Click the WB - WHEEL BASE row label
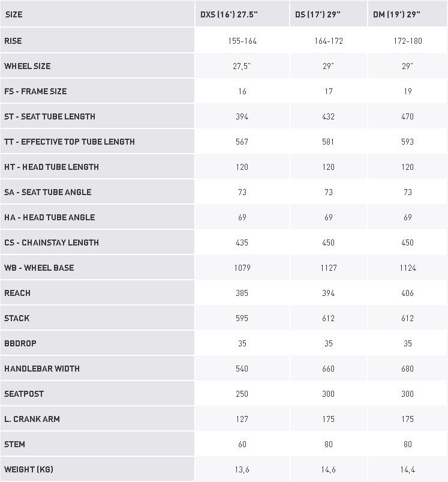The image size is (448, 482). 39,268
